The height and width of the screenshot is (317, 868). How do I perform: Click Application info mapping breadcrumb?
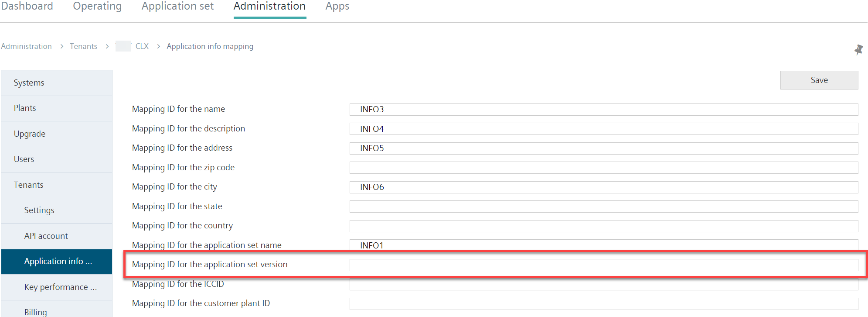click(210, 46)
